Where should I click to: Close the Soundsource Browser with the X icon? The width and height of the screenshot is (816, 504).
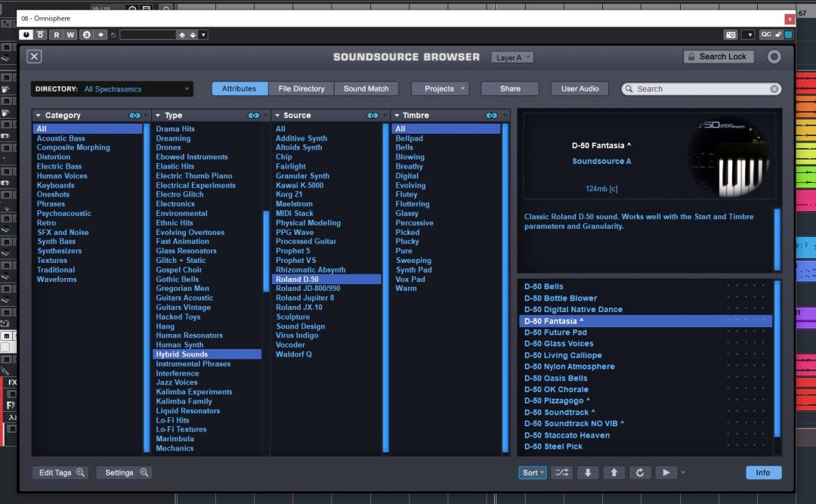click(x=34, y=56)
